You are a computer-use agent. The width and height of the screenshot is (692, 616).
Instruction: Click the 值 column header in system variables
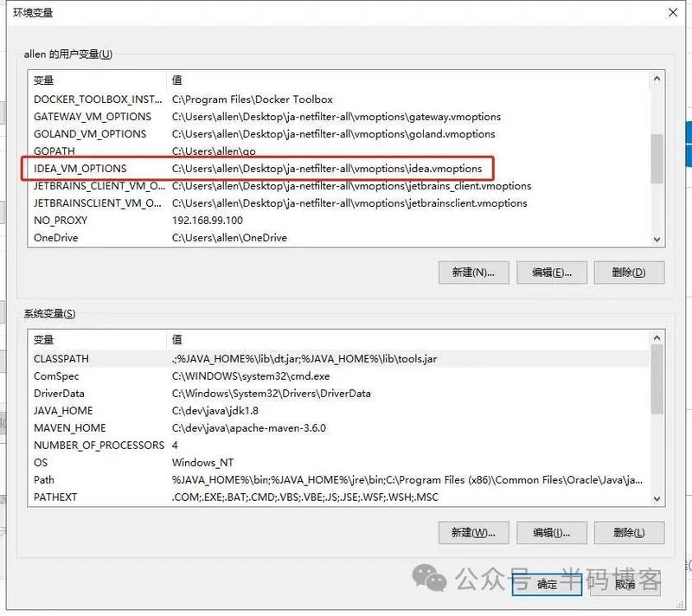coord(407,340)
